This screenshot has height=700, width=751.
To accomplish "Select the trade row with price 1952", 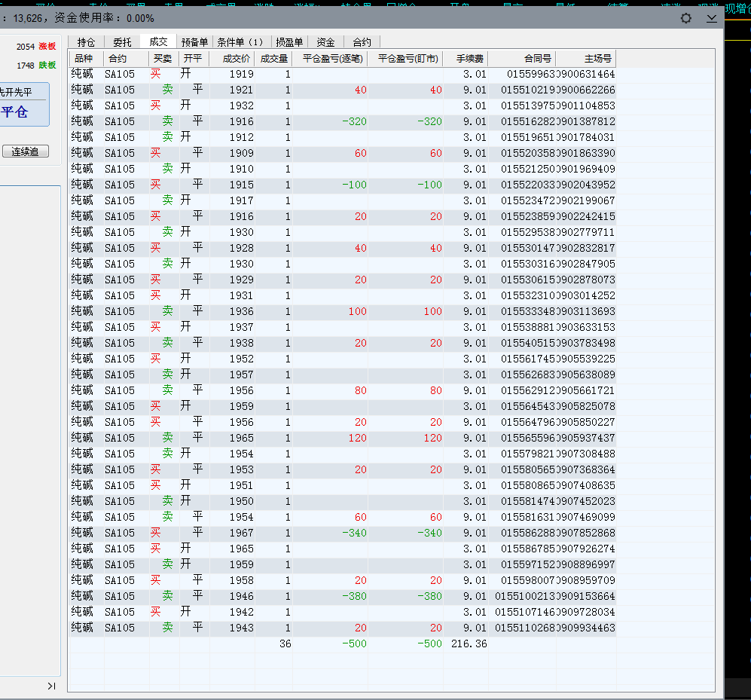I will coord(343,359).
